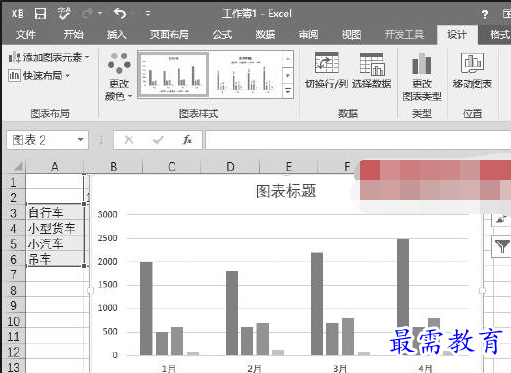Show previous row of chart styles
This screenshot has width=511, height=373.
[288, 59]
